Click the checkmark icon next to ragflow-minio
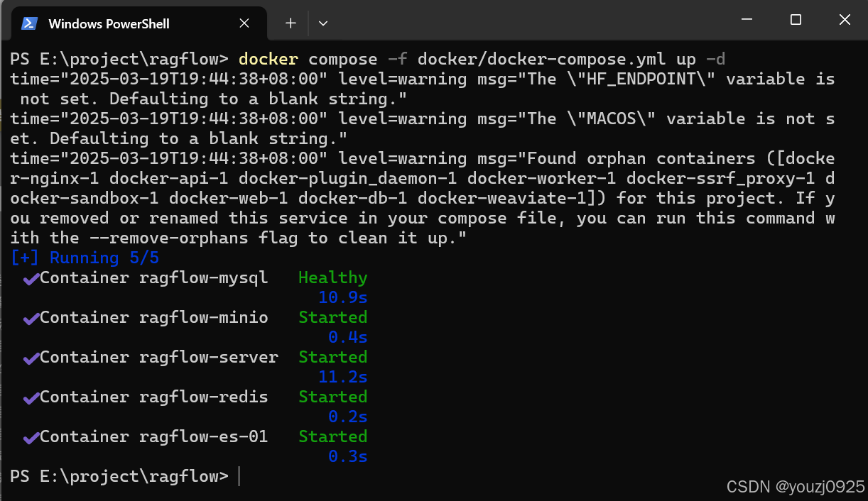This screenshot has height=501, width=868. [x=30, y=317]
